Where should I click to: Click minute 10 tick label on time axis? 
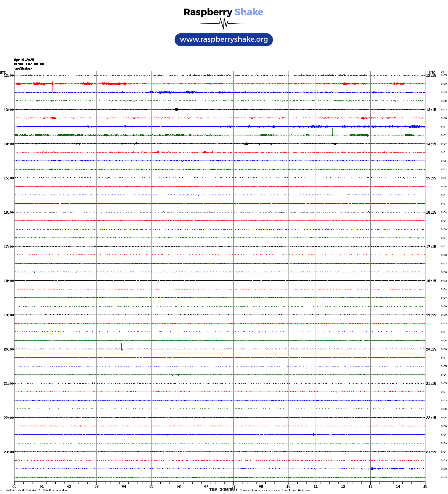pyautogui.click(x=288, y=487)
